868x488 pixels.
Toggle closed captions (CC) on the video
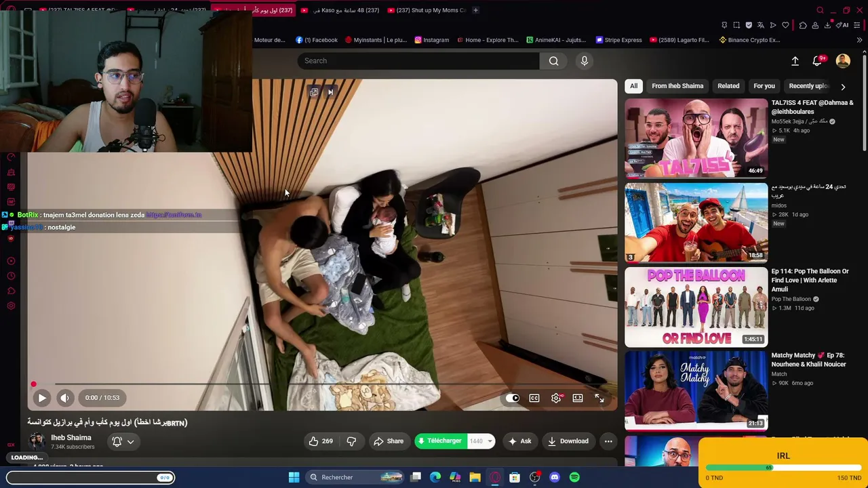pyautogui.click(x=534, y=398)
